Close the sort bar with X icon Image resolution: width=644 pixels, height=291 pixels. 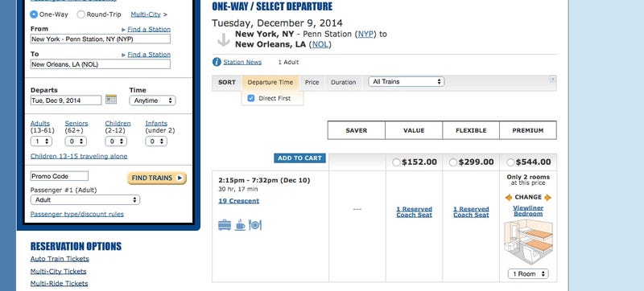coord(553,79)
